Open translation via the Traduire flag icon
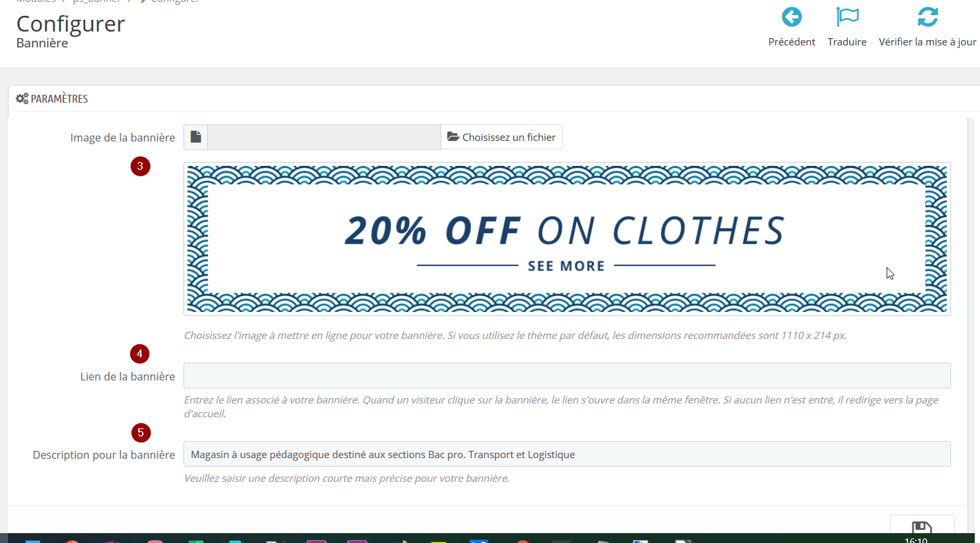Viewport: 980px width, 543px height. tap(847, 16)
